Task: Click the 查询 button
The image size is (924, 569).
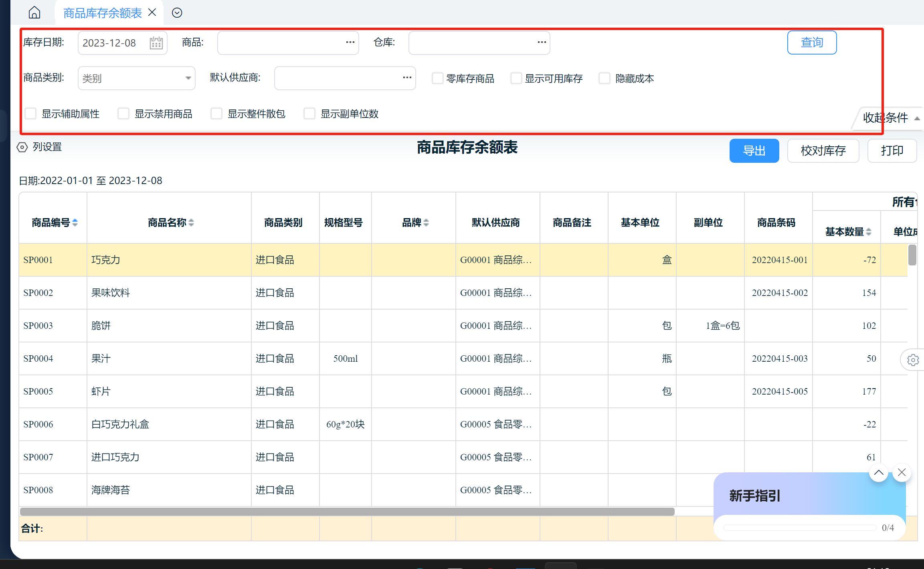Action: pyautogui.click(x=812, y=43)
